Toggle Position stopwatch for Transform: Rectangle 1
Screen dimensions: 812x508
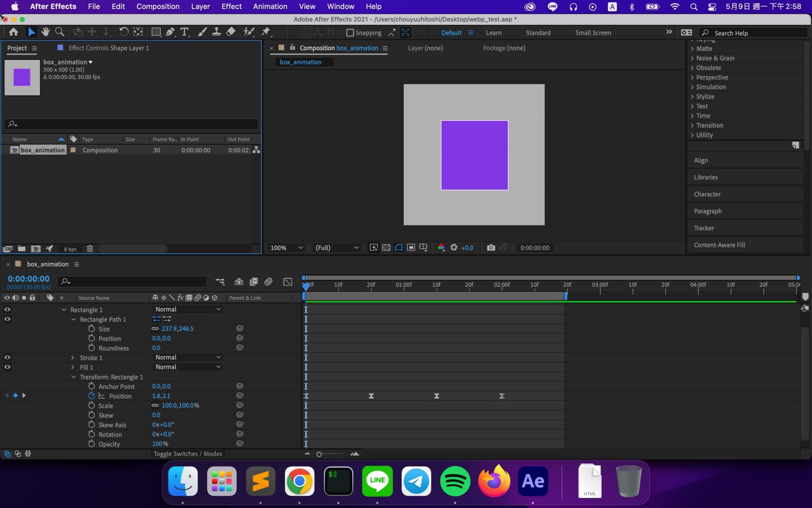pyautogui.click(x=91, y=396)
